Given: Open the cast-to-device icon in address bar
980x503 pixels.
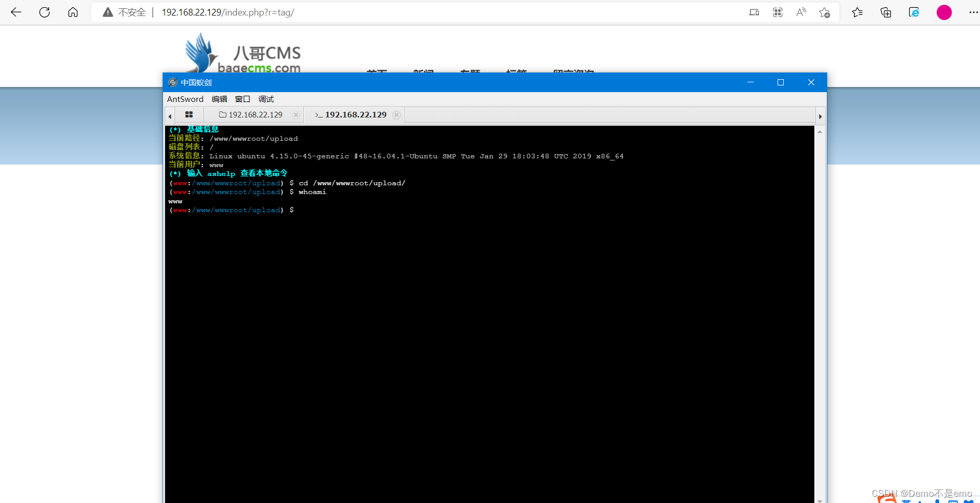Looking at the screenshot, I should tap(754, 12).
